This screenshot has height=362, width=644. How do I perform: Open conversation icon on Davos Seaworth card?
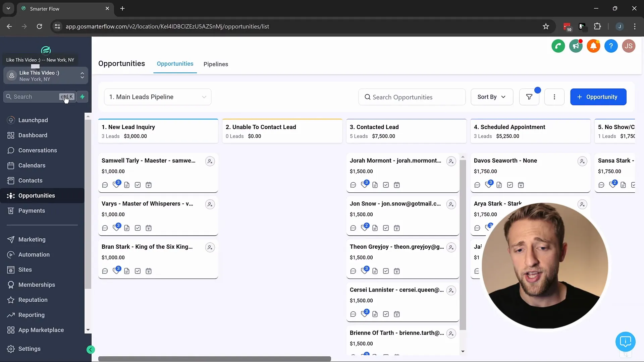pyautogui.click(x=477, y=185)
